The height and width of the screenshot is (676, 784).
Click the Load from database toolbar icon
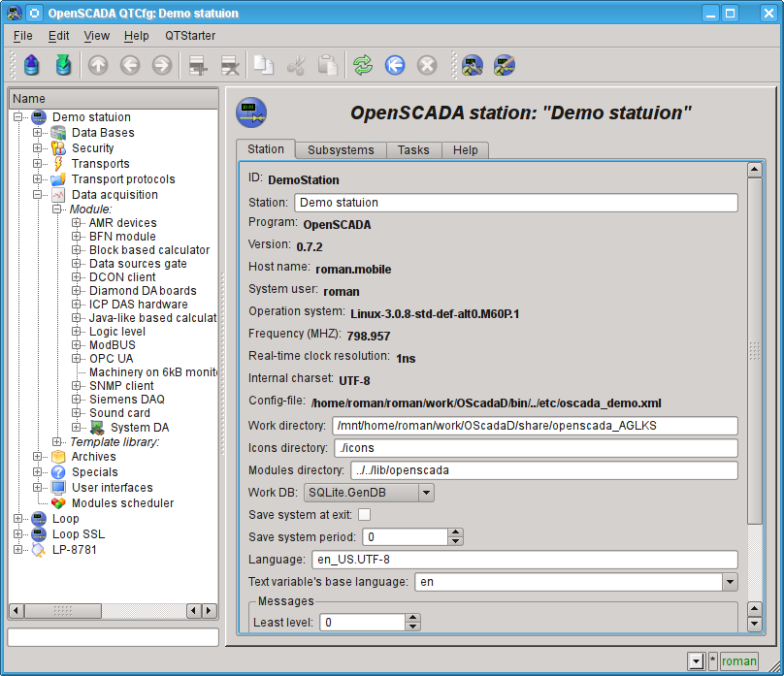(x=32, y=65)
